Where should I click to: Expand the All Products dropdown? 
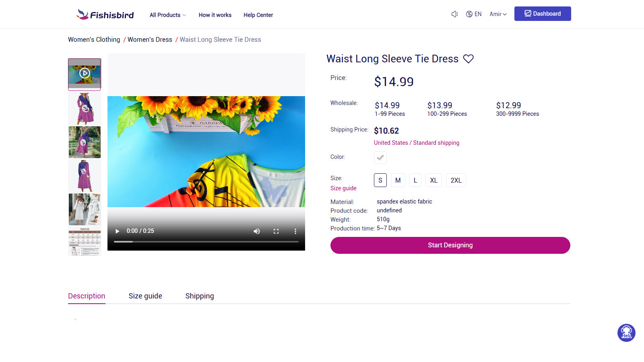168,15
